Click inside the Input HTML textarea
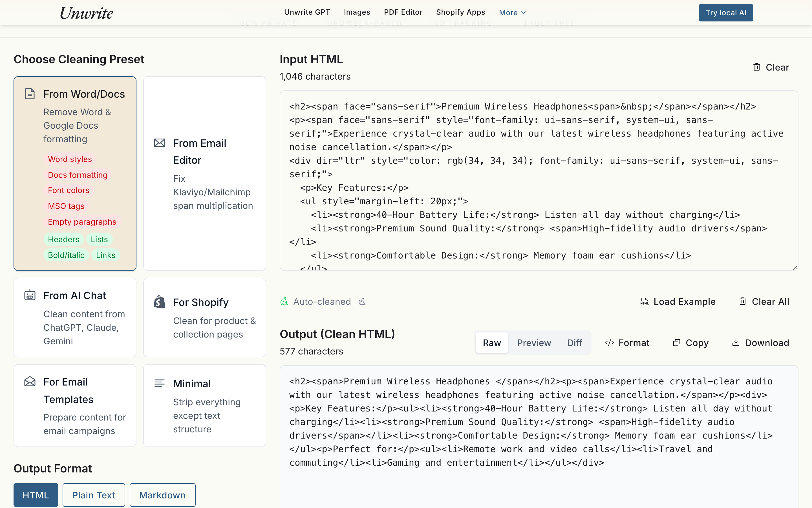The image size is (812, 508). [539, 180]
